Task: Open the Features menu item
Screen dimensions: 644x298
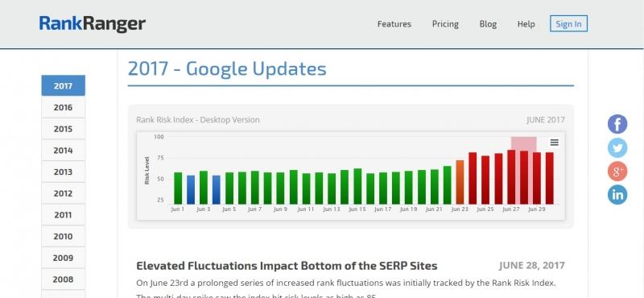Action: [x=394, y=24]
